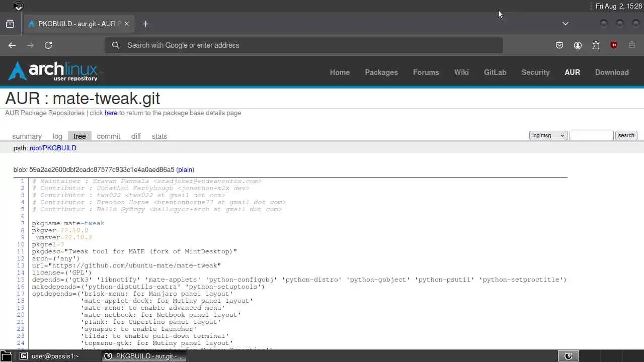
Task: Focus the browser address bar
Action: [x=304, y=45]
